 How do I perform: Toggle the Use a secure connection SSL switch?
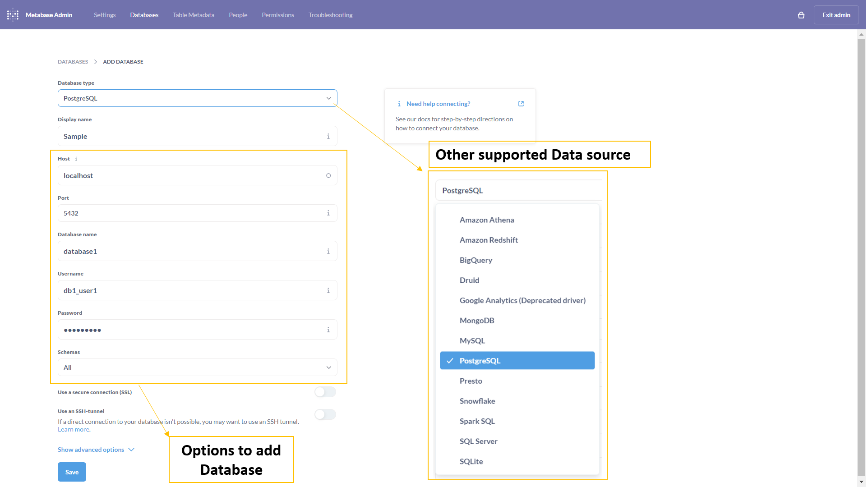pos(326,391)
